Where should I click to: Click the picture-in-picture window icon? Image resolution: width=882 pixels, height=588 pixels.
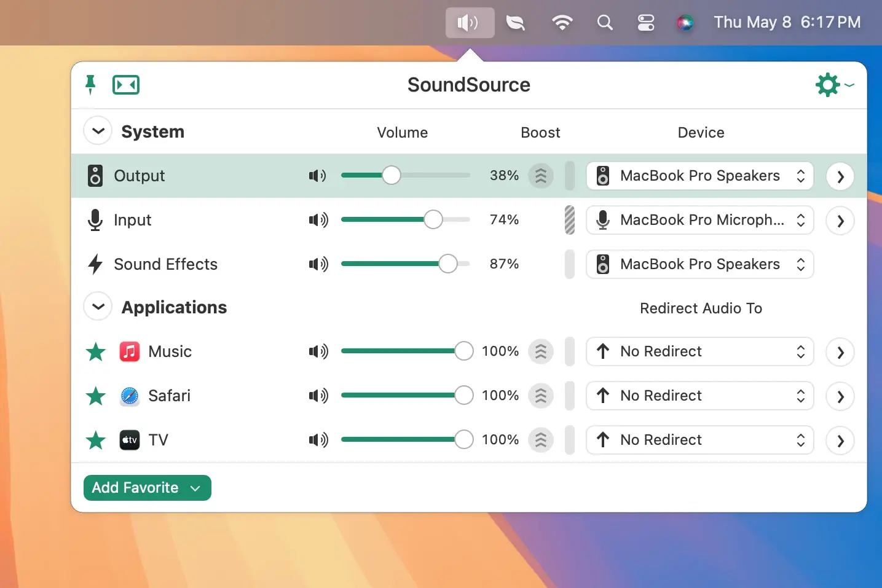[x=125, y=85]
